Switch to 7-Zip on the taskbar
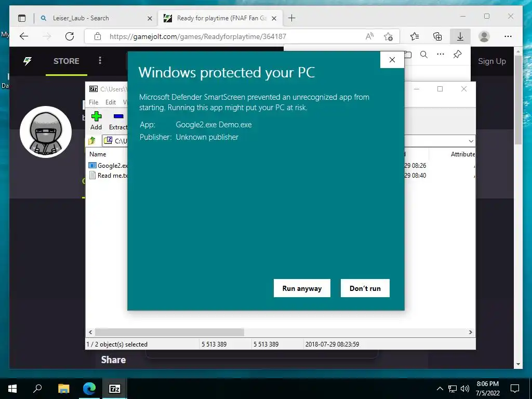 (114, 389)
